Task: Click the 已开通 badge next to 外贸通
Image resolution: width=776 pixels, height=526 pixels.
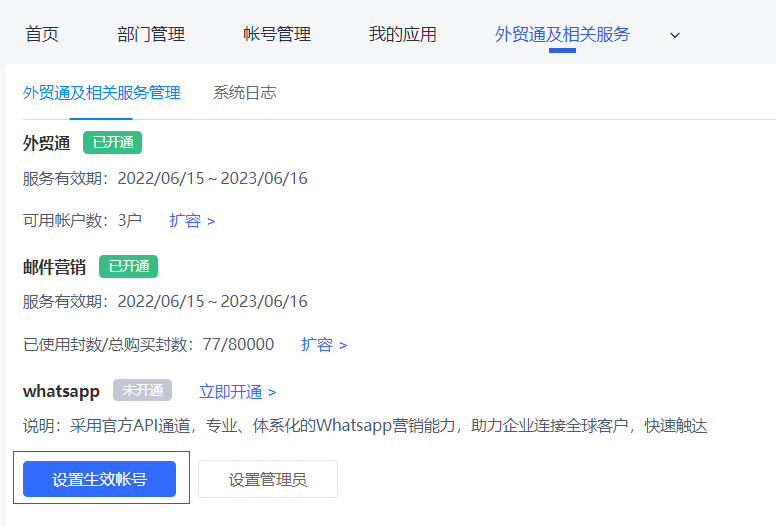Action: 112,142
